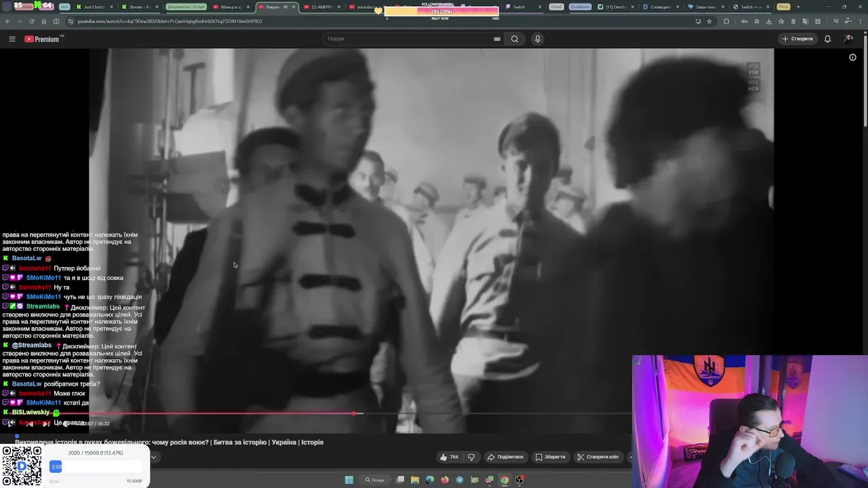Click the donation QR code

(22, 466)
